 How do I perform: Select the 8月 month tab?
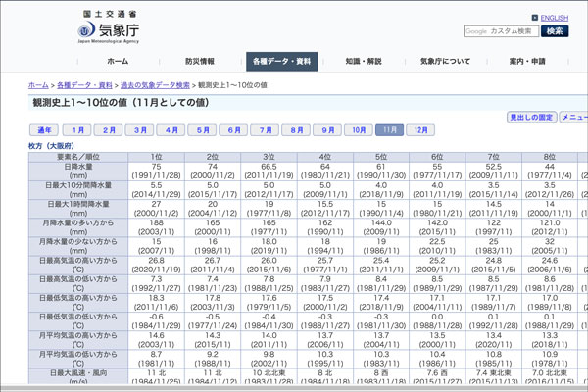coord(296,130)
